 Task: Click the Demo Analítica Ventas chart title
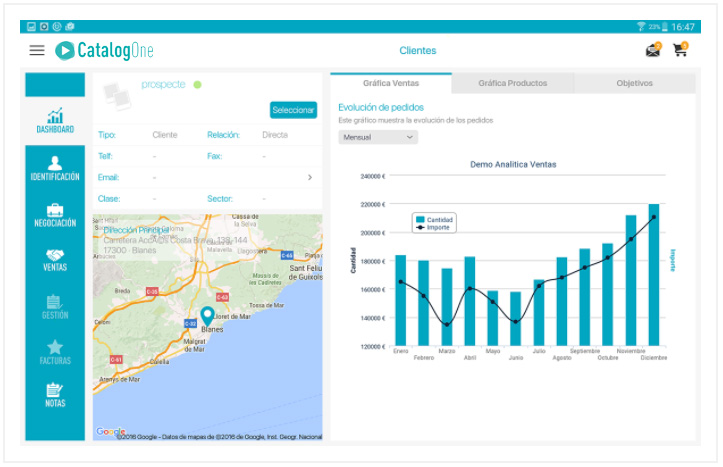coord(513,164)
